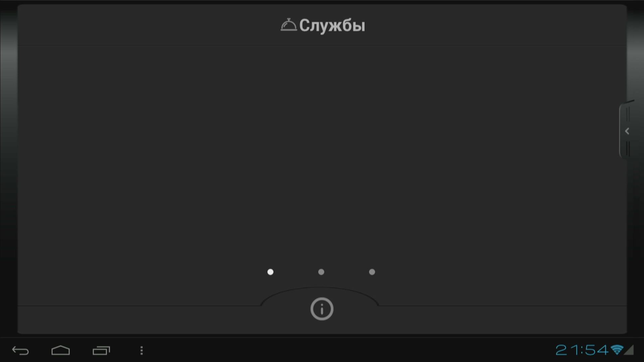
Task: Tap the bottom strip beside the info tab
Action: (502, 320)
